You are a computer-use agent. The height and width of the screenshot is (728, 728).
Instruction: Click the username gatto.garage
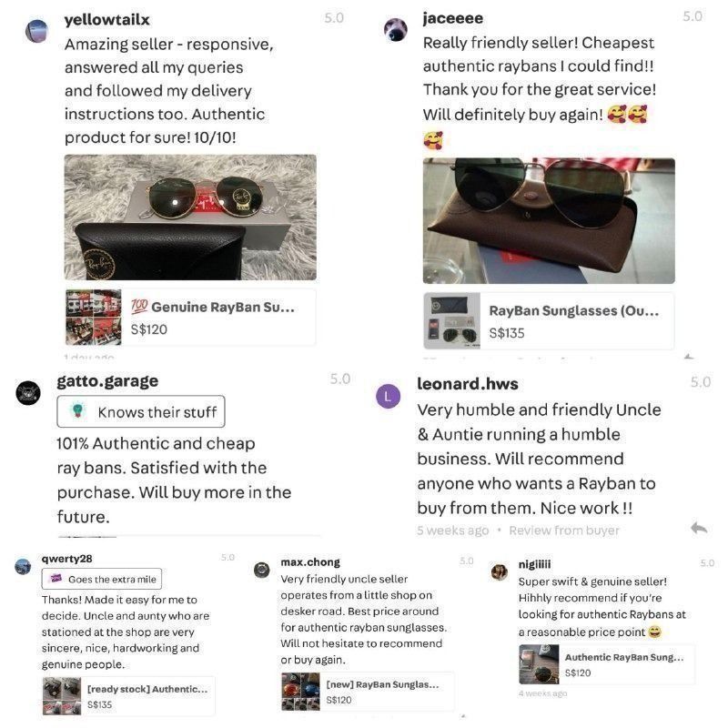(107, 381)
